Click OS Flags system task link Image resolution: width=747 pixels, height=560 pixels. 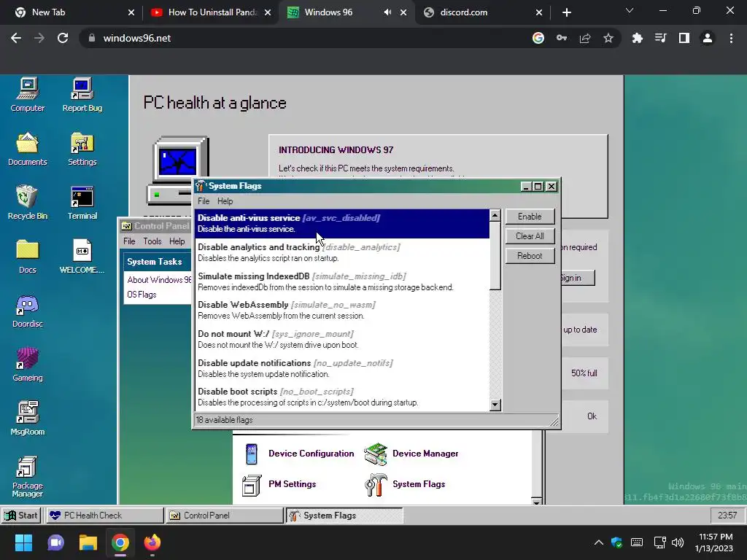click(x=142, y=295)
